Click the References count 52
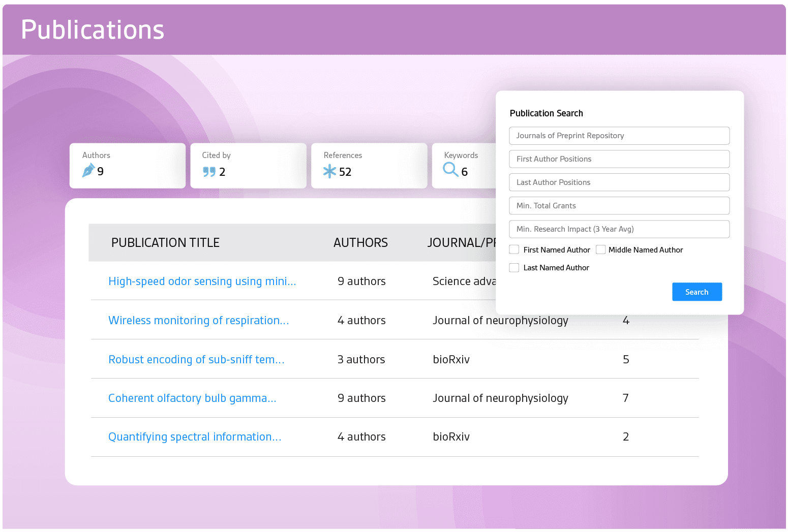Screen dimensions: 788x532 pyautogui.click(x=345, y=172)
